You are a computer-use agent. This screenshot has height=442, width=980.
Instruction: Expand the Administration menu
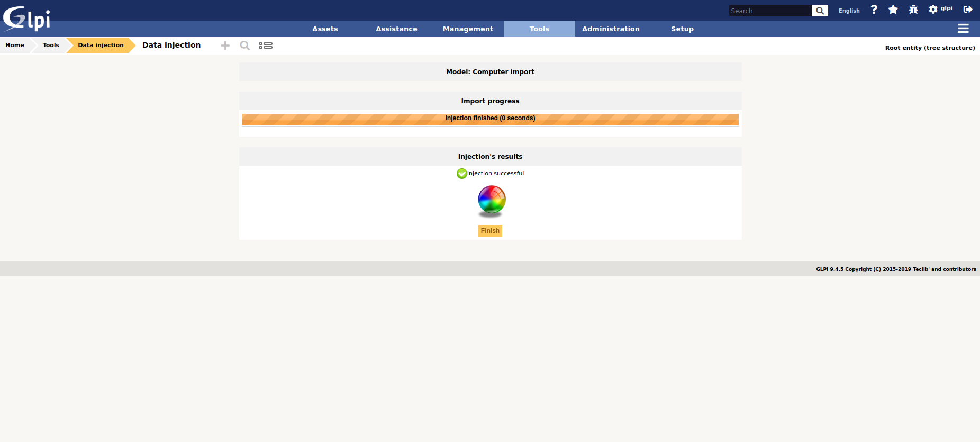611,29
